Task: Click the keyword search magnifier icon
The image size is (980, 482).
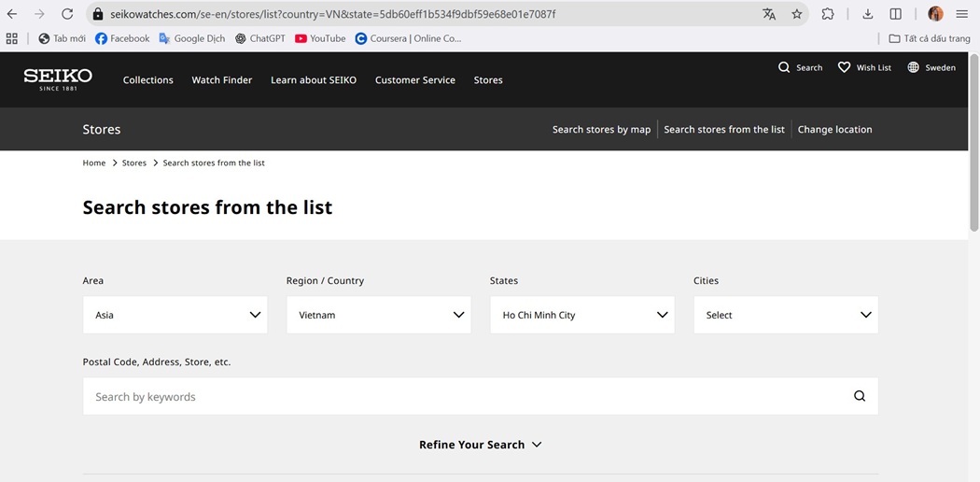Action: pyautogui.click(x=860, y=396)
